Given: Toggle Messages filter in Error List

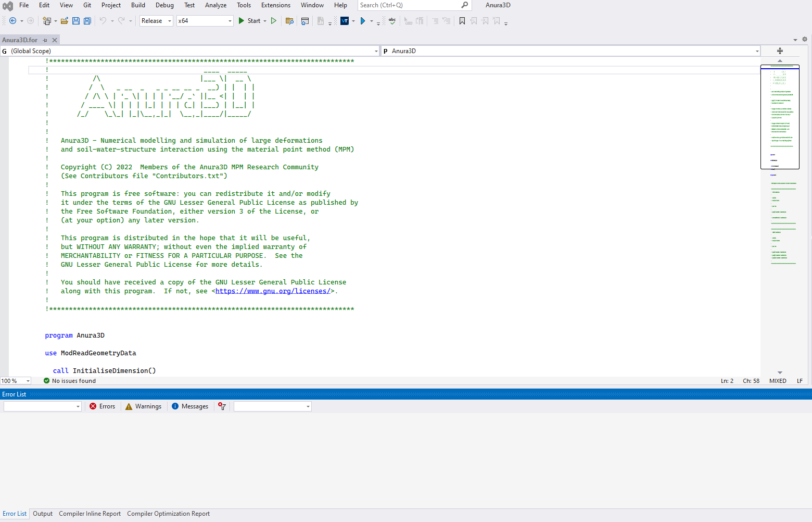Looking at the screenshot, I should point(190,406).
